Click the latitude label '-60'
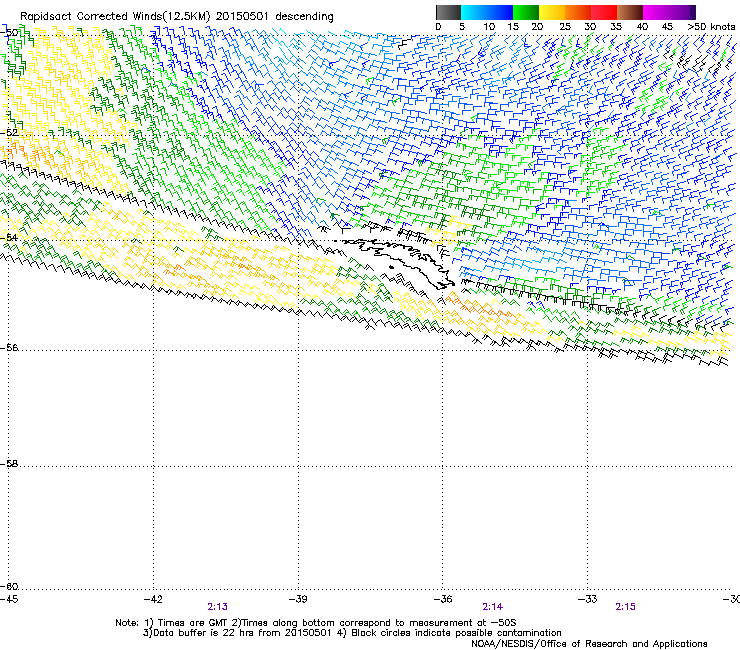The width and height of the screenshot is (740, 650). [x=9, y=586]
